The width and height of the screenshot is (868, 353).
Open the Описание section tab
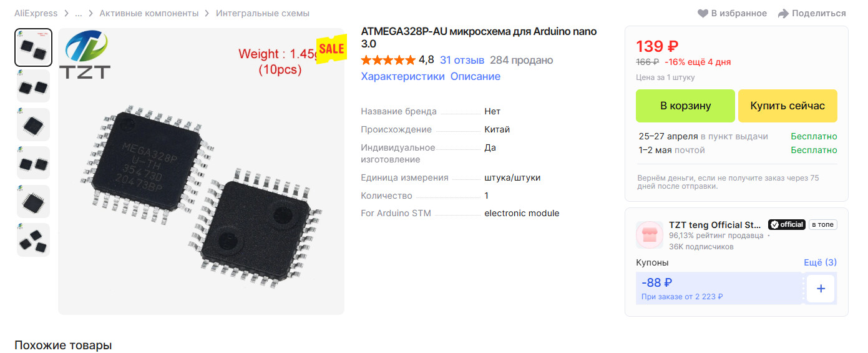pos(475,76)
